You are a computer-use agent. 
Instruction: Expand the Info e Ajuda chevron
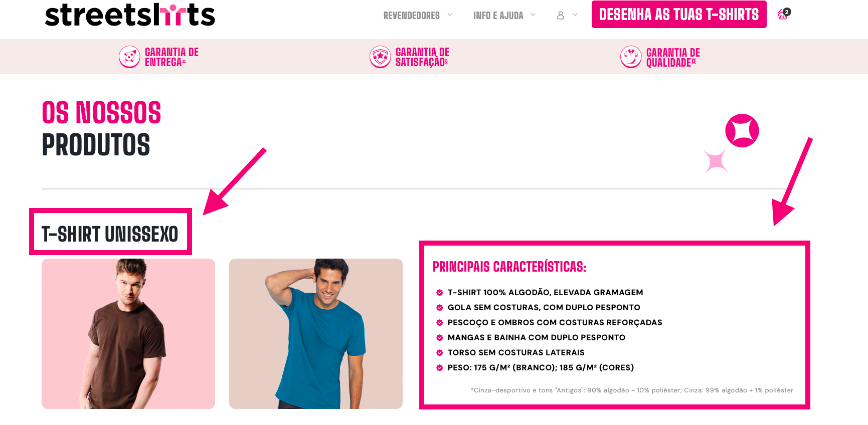click(x=533, y=15)
